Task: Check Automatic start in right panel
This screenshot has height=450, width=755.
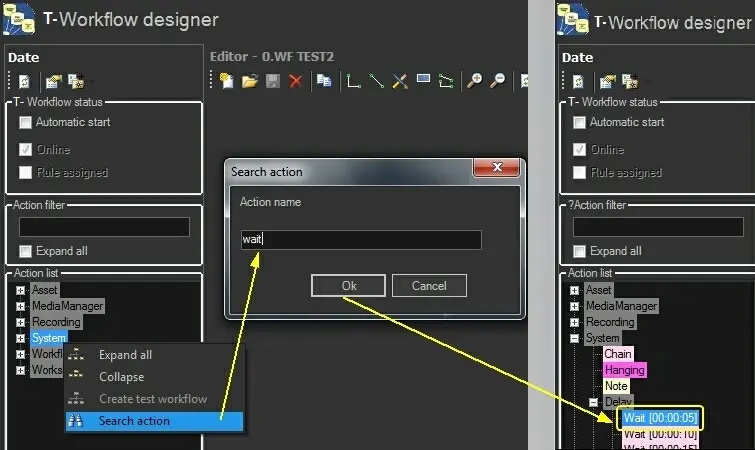Action: 580,123
